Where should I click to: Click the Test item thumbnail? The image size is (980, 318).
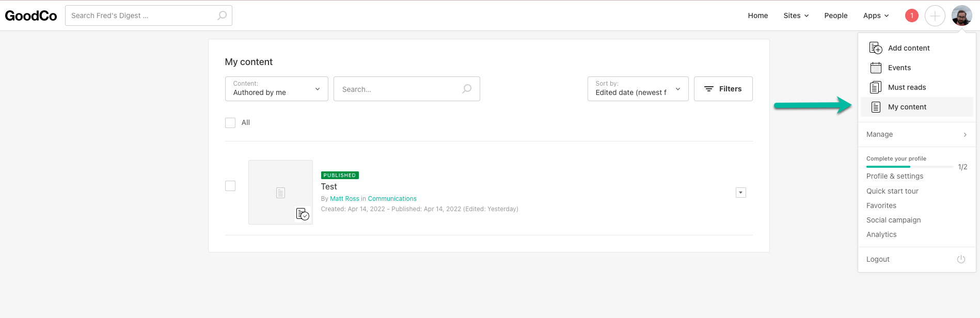[280, 192]
